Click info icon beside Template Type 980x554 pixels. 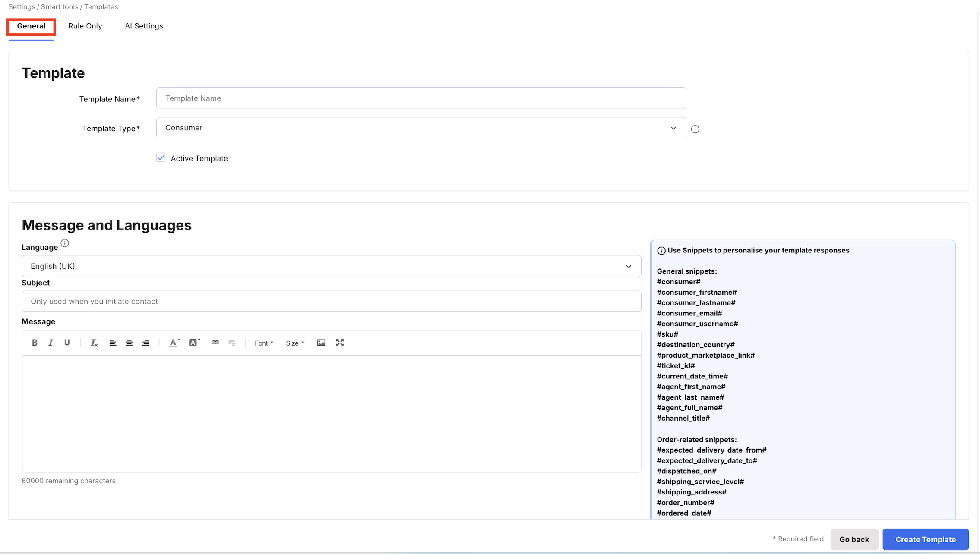[695, 129]
